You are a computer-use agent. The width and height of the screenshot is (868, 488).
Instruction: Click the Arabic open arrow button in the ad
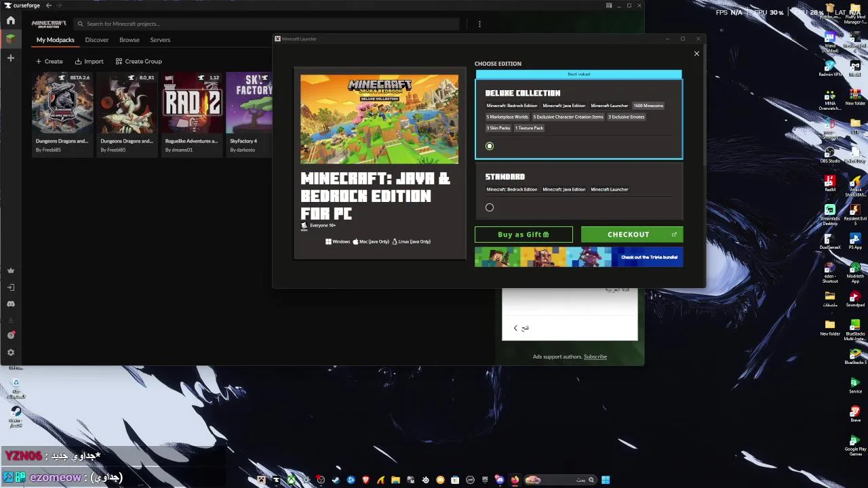521,328
